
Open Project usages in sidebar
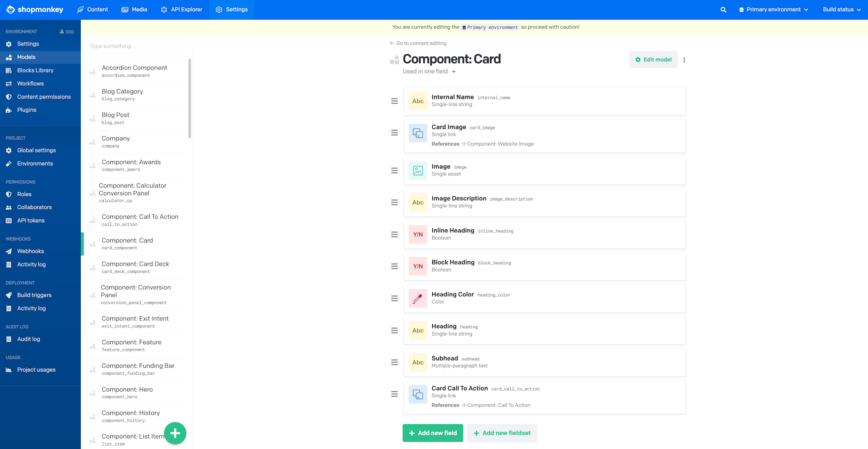[40, 370]
